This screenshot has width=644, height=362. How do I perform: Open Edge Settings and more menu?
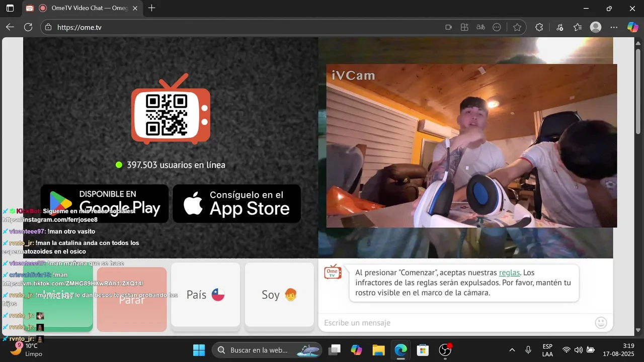click(614, 28)
